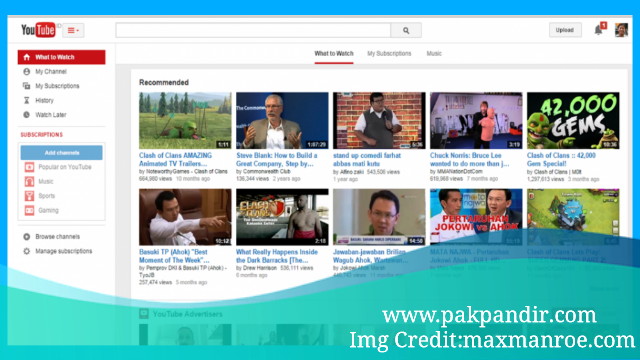Click uploader NoteworthyGames - Clash of Clans
This screenshot has width=640, height=360.
(187, 172)
